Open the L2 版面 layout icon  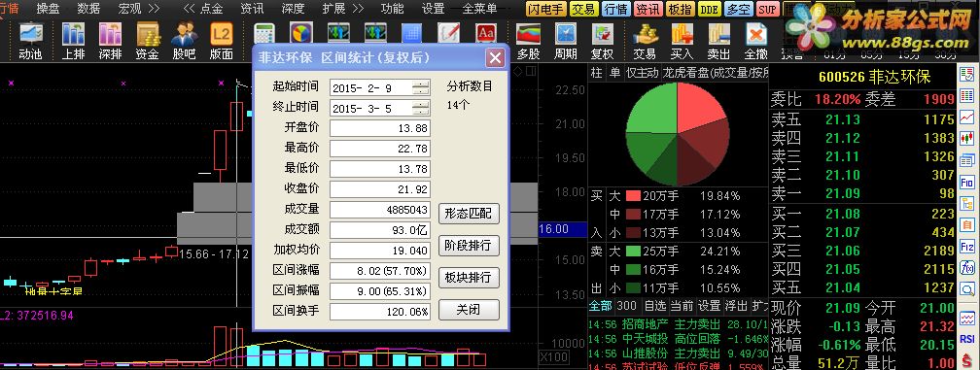222,41
